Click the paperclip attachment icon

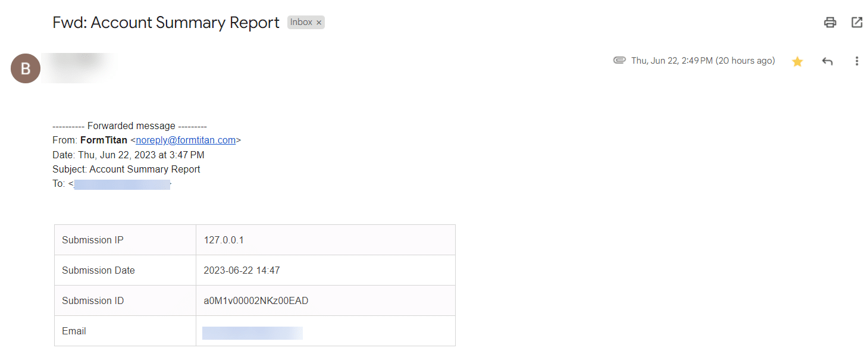(619, 61)
